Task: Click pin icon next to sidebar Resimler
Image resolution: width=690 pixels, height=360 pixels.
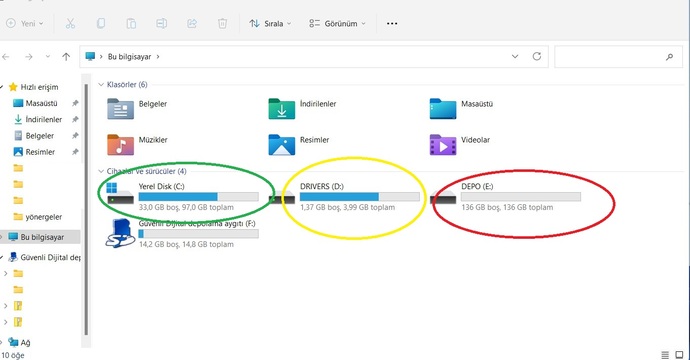Action: coord(75,152)
